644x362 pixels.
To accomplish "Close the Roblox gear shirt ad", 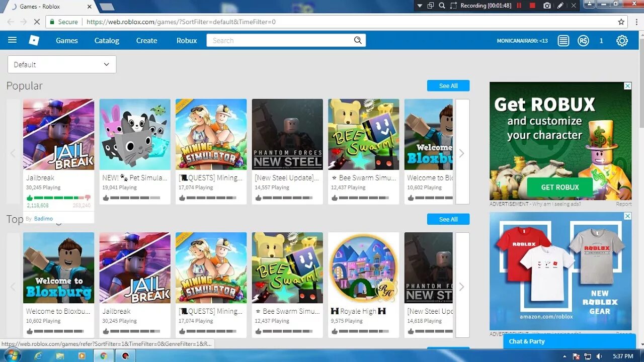I will [627, 216].
